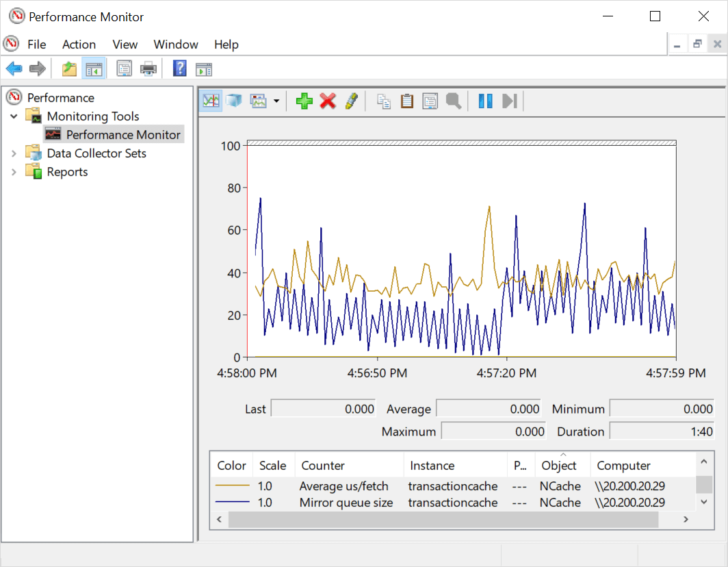Open the Performance Monitor properties dialog
The height and width of the screenshot is (567, 728).
(430, 101)
